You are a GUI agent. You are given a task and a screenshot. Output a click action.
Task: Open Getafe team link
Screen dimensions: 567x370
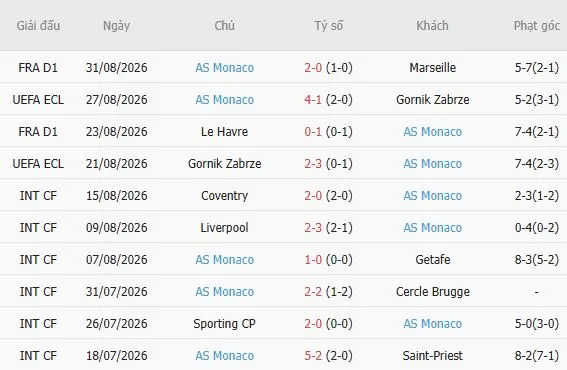click(432, 260)
